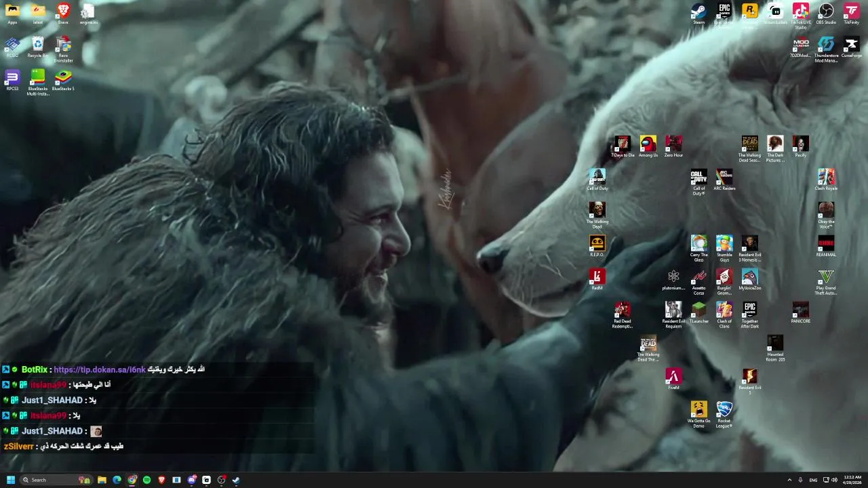Screen dimensions: 868x488
Task: Open The Dark Pictures shortcut
Action: click(775, 148)
